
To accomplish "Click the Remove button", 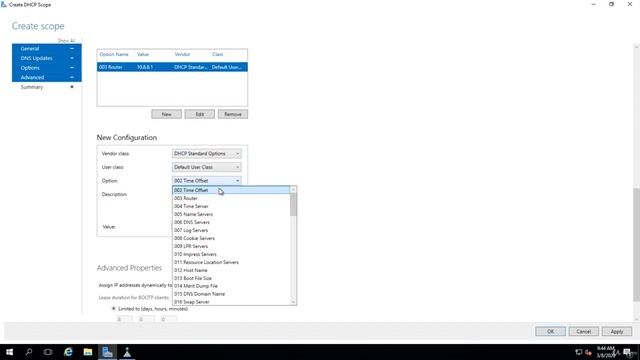I will (233, 114).
